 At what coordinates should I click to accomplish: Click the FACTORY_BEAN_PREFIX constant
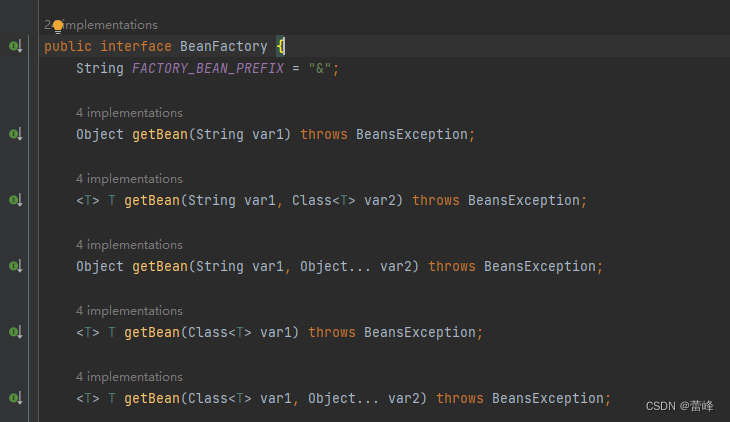pos(208,68)
